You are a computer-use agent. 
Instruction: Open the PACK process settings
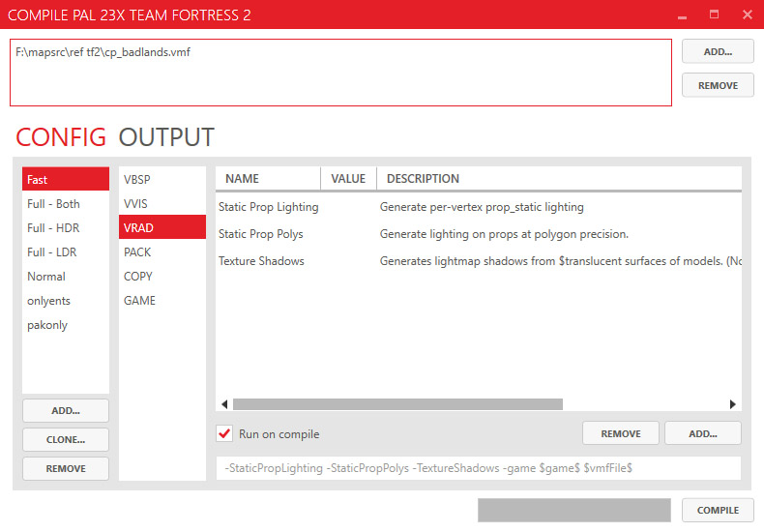162,252
